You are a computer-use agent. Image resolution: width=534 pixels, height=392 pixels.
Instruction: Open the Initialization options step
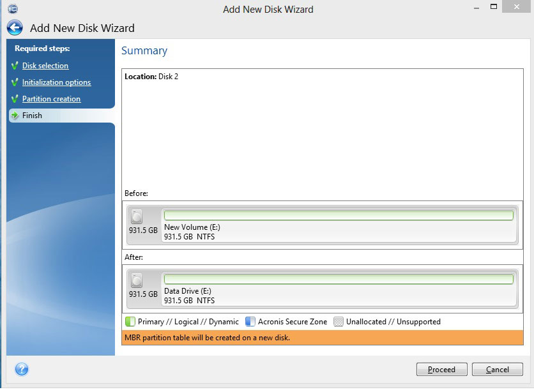pyautogui.click(x=57, y=82)
